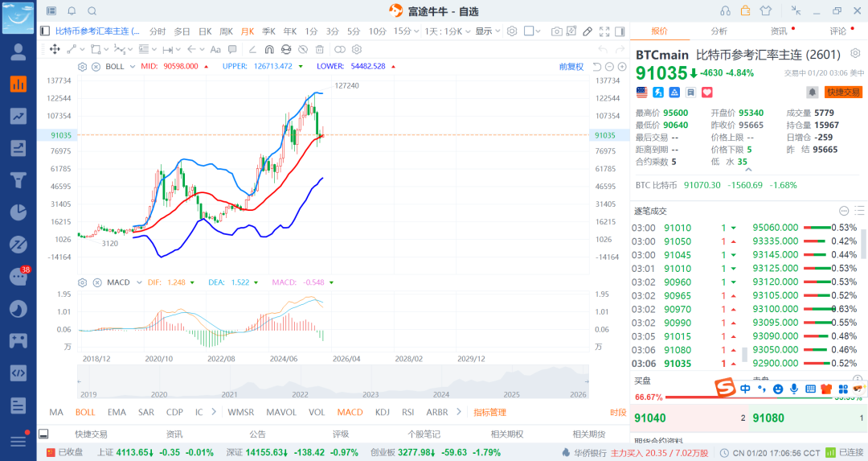The width and height of the screenshot is (868, 461).
Task: Open the 前复权 adjustment dropdown
Action: coord(571,66)
